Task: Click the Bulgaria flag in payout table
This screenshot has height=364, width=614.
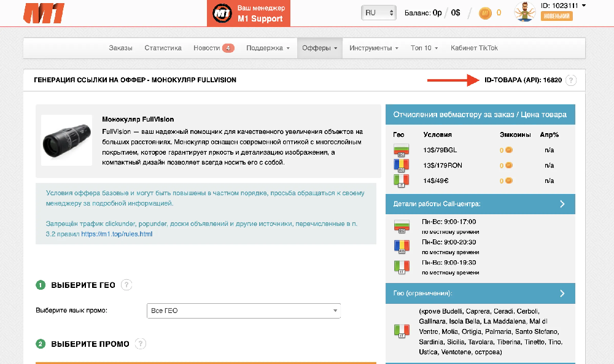Action: tap(402, 150)
